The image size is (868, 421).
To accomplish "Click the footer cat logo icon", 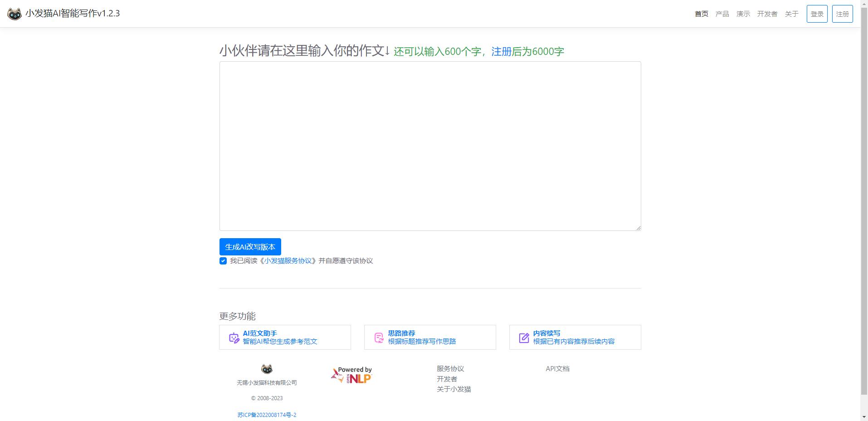I will [x=267, y=369].
